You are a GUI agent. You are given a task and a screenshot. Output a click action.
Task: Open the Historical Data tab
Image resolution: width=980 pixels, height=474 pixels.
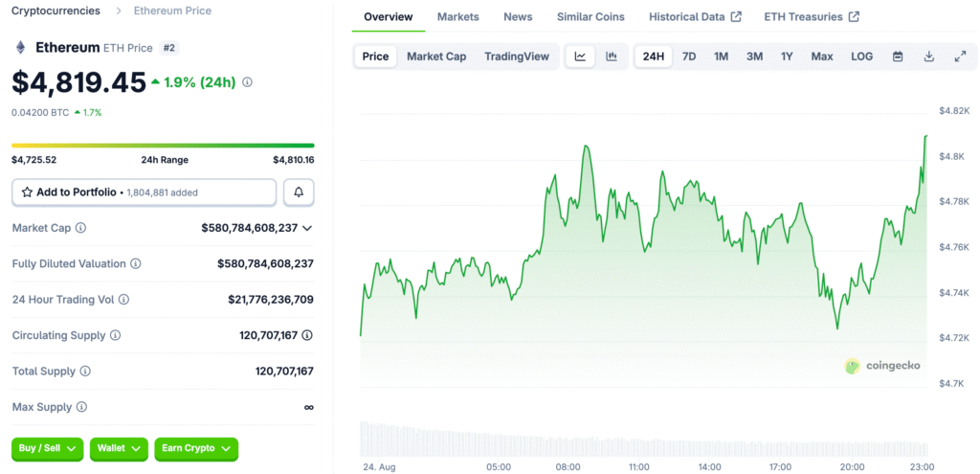[x=695, y=17]
